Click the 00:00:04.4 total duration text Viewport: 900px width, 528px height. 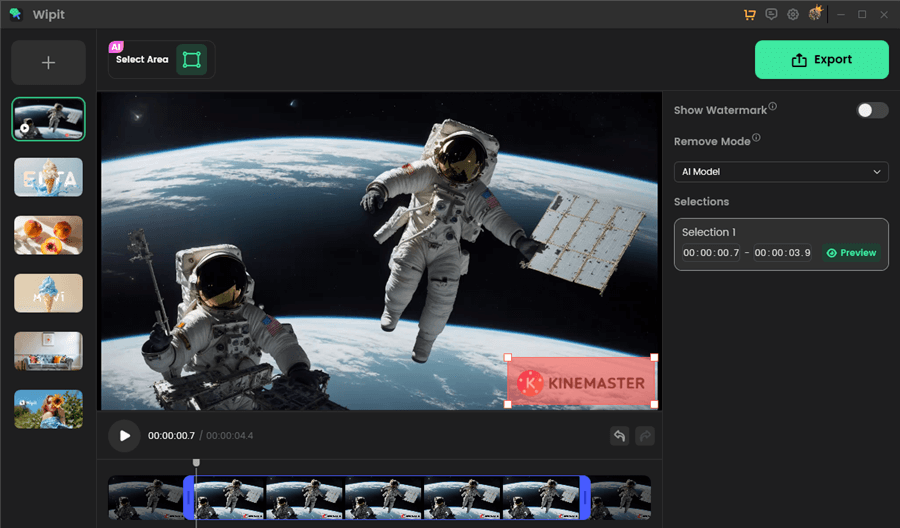[230, 436]
